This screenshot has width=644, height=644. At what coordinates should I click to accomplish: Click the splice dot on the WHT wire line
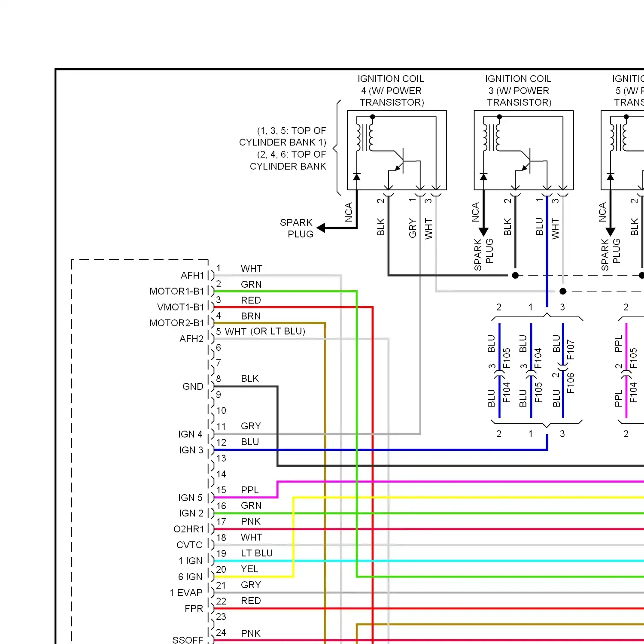pyautogui.click(x=563, y=291)
